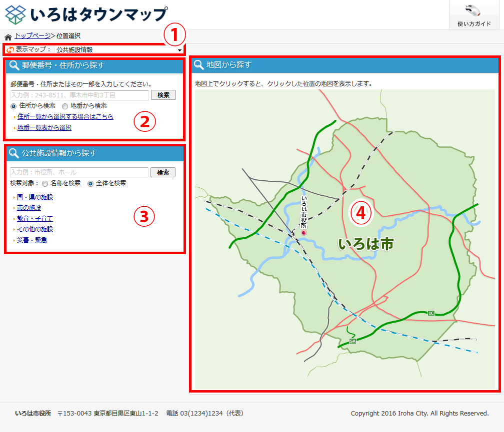Click the いろは市役所 red marker on map

click(x=303, y=233)
